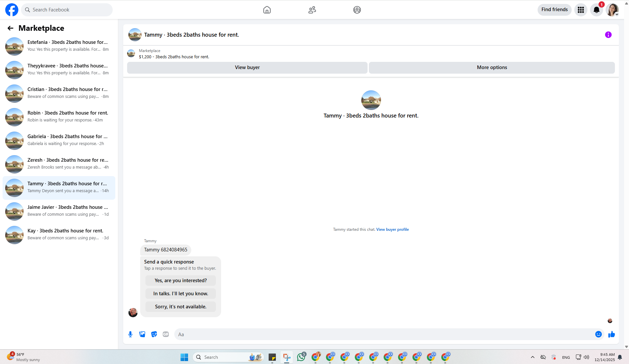Send quick response "Yes, are you interested?"
The image size is (629, 364).
(x=181, y=281)
